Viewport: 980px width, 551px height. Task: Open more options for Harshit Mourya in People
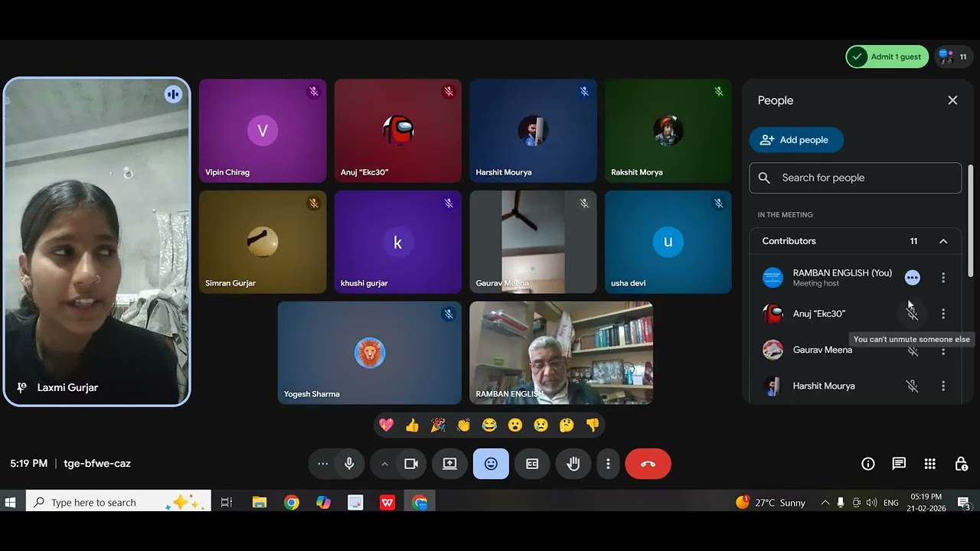[943, 386]
